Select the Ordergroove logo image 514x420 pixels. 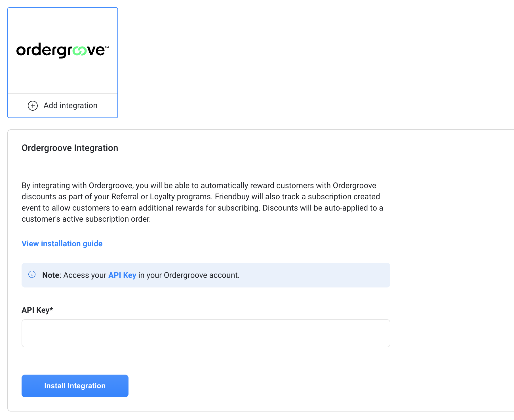click(62, 51)
